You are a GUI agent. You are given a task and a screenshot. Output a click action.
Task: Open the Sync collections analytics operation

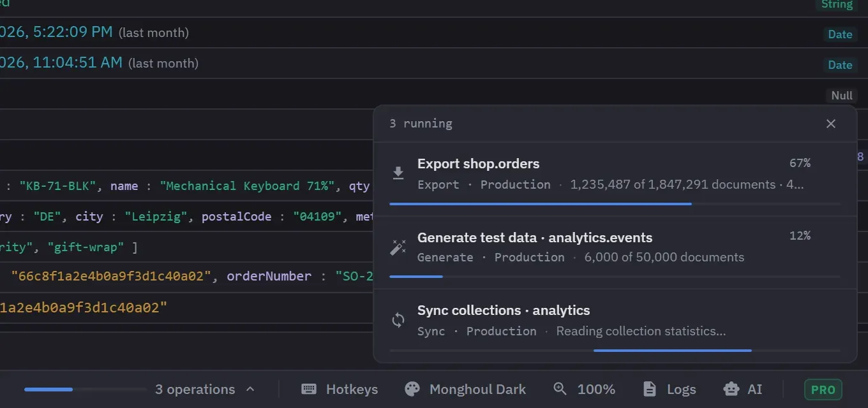615,326
